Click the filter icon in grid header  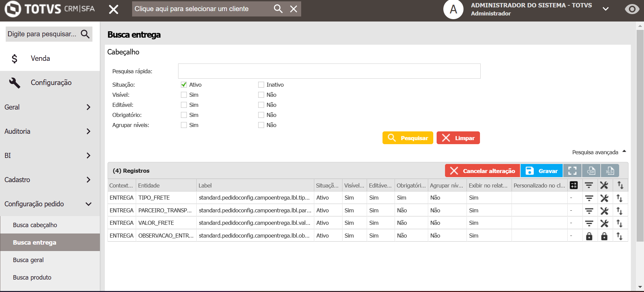[589, 185]
